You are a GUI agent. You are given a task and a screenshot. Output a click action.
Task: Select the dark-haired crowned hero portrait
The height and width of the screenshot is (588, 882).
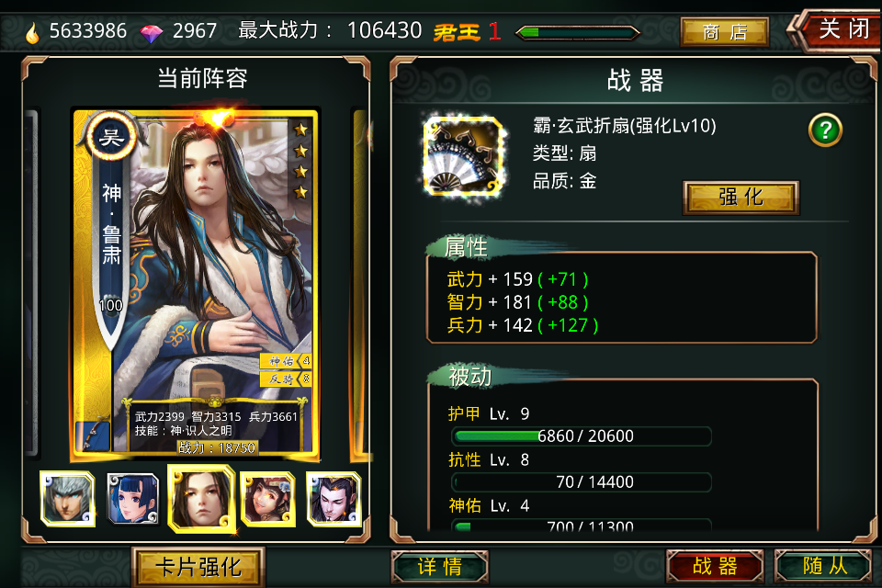click(334, 499)
